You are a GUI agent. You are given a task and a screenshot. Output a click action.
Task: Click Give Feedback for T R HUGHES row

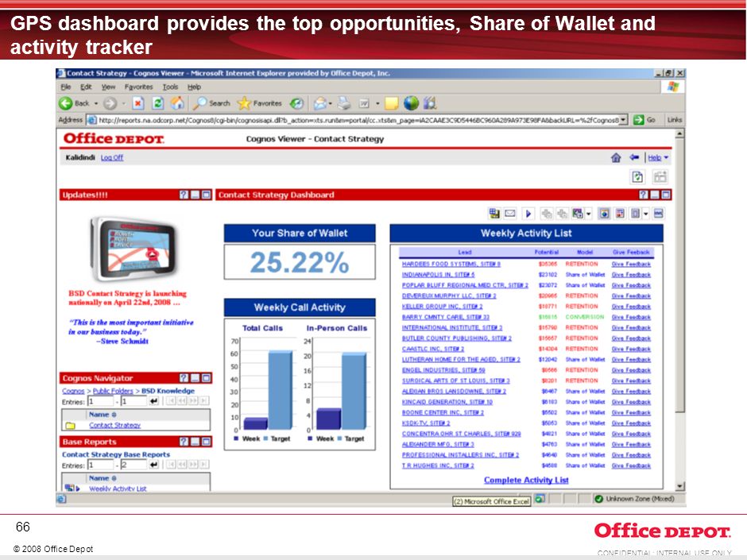coord(631,465)
